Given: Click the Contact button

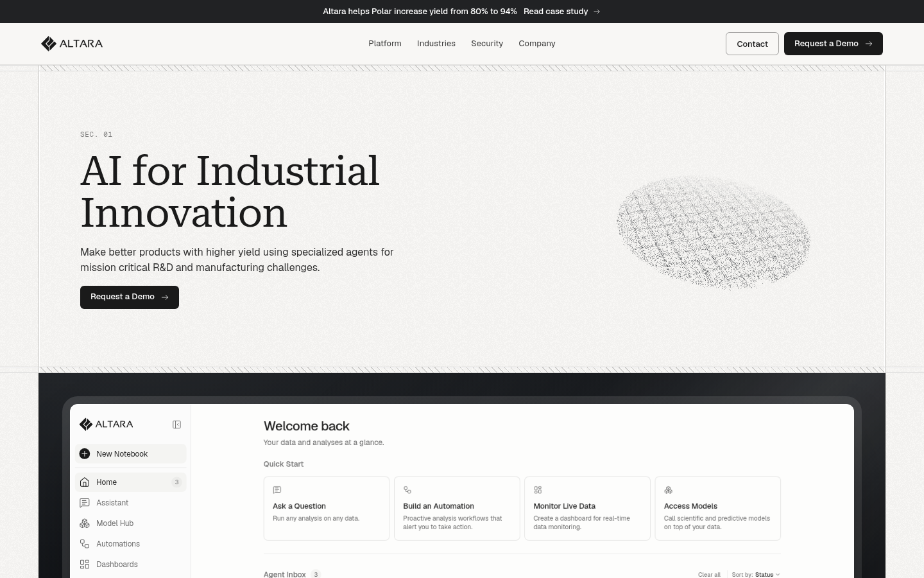Looking at the screenshot, I should [752, 44].
